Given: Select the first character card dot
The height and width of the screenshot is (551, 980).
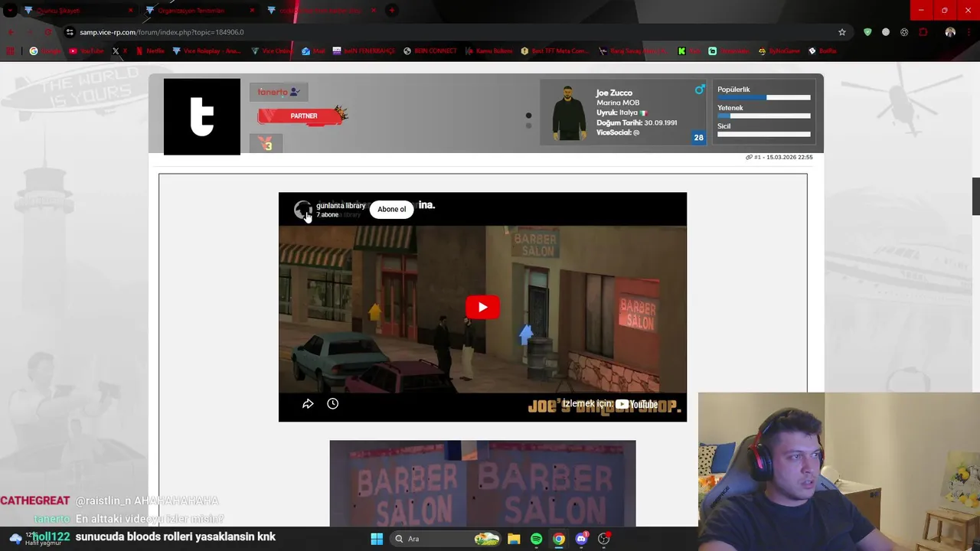Looking at the screenshot, I should [528, 116].
